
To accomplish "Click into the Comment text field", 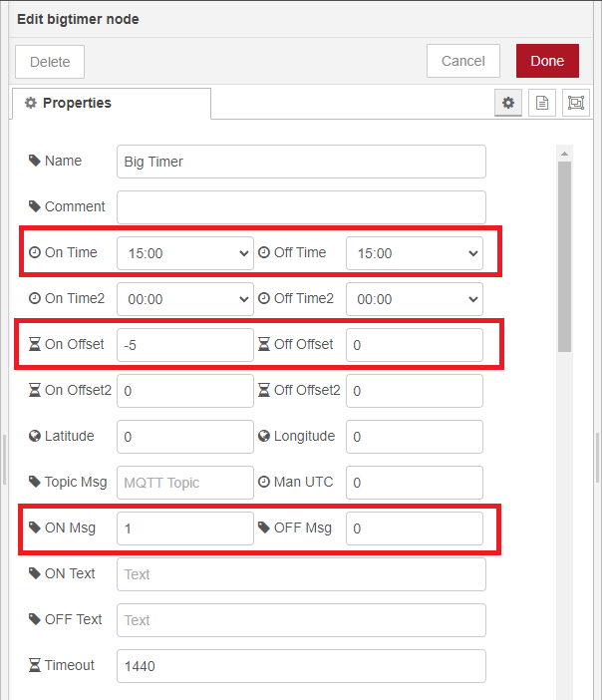I will 301,207.
